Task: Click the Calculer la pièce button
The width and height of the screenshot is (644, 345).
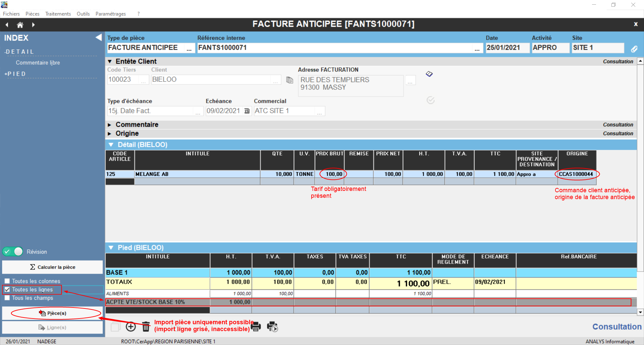Action: 52,267
